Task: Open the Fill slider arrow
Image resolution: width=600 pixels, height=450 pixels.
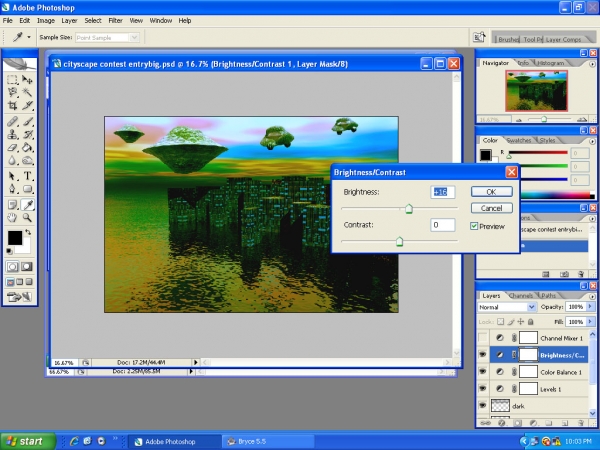Action: tap(590, 321)
